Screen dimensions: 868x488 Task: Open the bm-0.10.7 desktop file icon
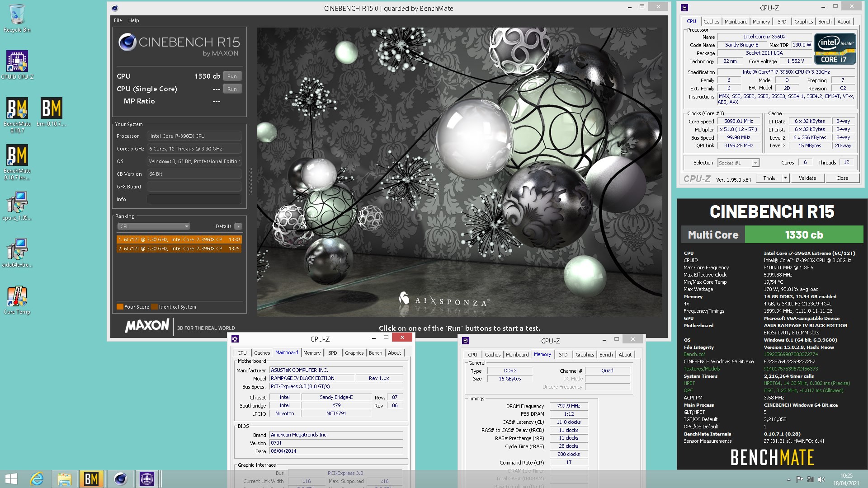[x=52, y=112]
